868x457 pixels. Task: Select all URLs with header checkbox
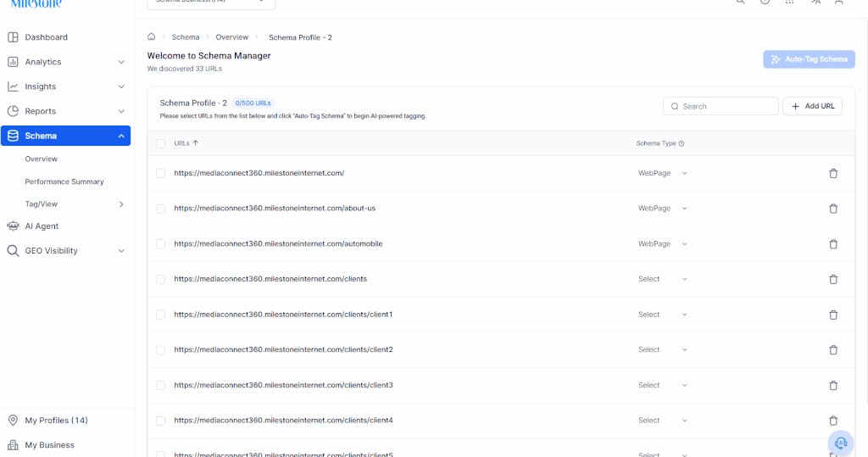pyautogui.click(x=160, y=143)
